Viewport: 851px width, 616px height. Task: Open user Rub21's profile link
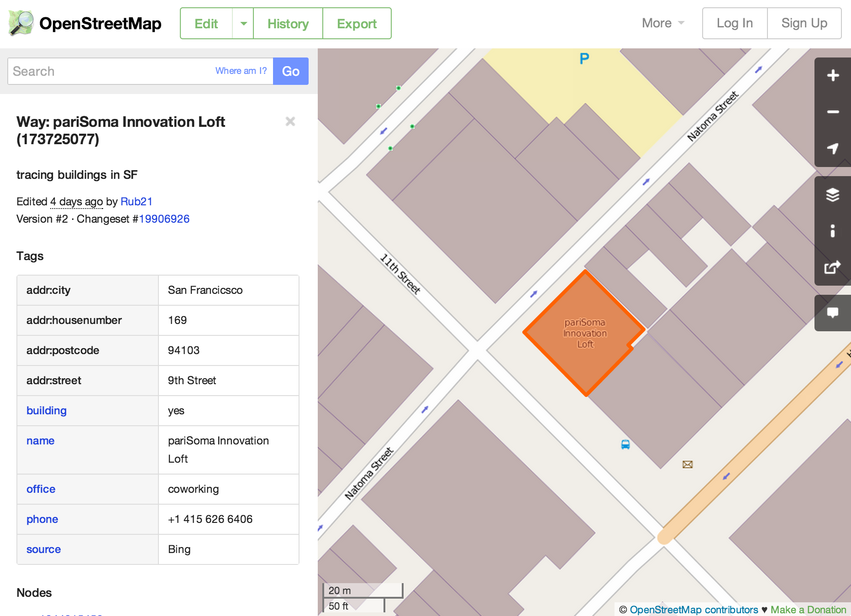pos(136,202)
